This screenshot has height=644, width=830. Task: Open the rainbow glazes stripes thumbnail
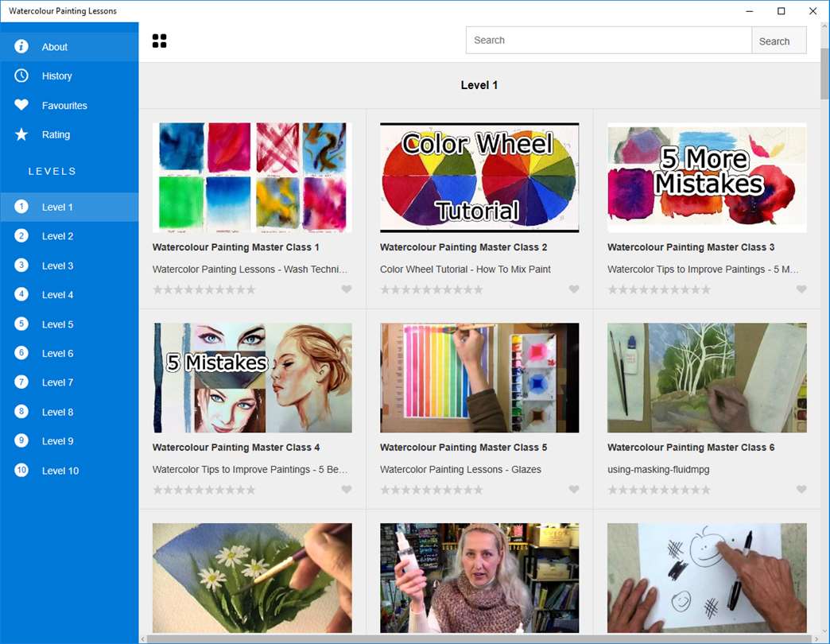(x=479, y=378)
